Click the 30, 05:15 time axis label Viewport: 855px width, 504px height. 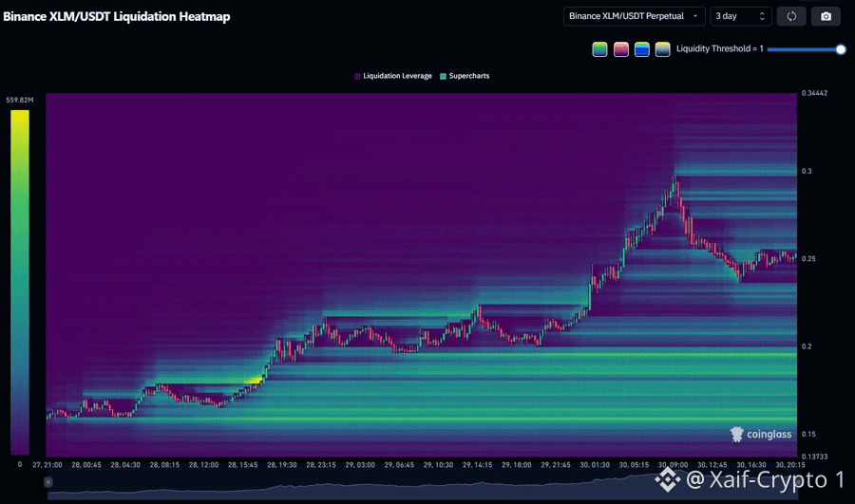point(634,465)
